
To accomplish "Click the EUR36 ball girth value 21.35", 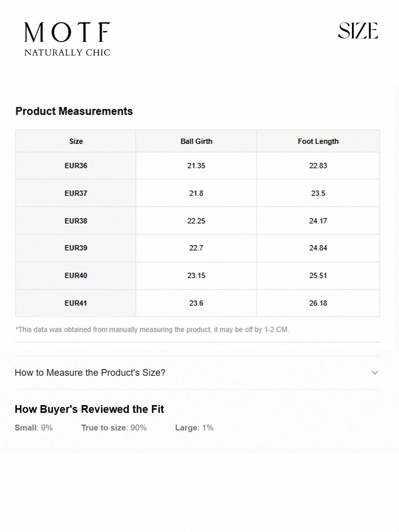I will pos(196,166).
